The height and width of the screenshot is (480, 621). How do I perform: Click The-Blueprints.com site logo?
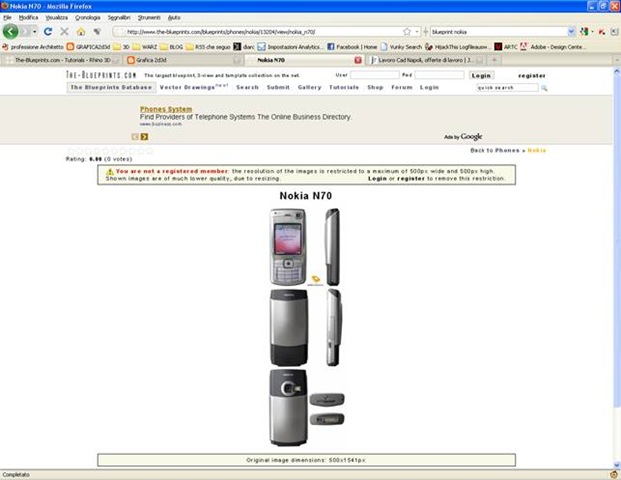(100, 75)
